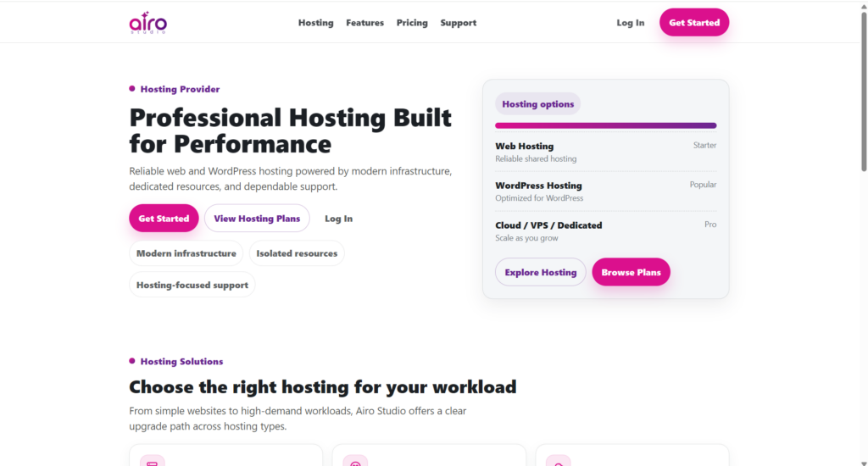868x466 pixels.
Task: Click Log In in the header
Action: 630,23
